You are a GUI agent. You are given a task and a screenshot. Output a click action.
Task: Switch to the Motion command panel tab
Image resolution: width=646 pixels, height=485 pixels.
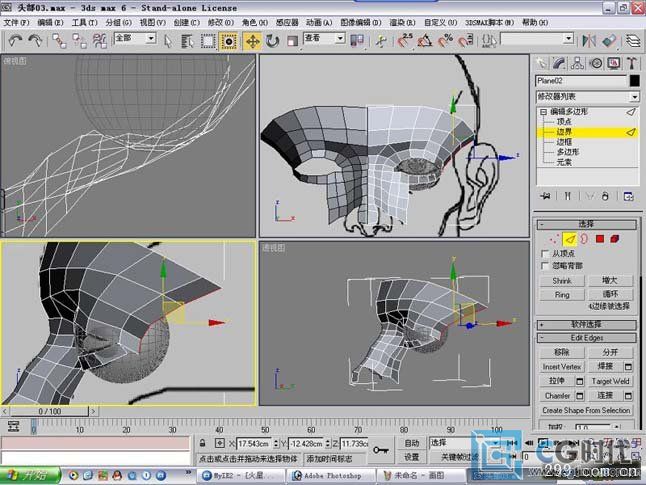coord(596,63)
